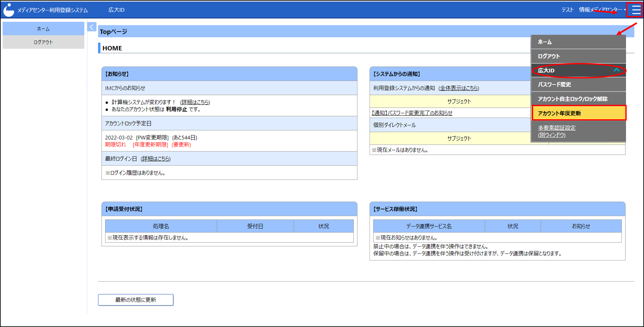Click the 処理名 column header

click(x=161, y=226)
